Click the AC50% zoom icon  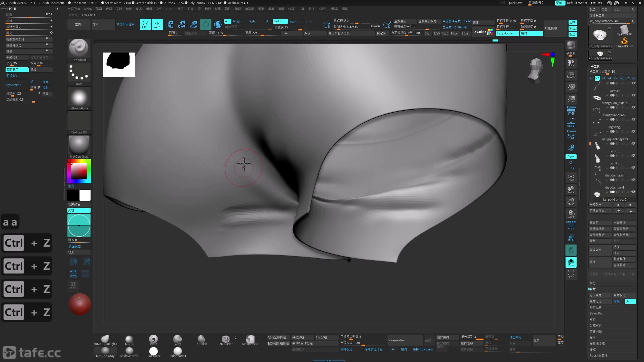571,99
